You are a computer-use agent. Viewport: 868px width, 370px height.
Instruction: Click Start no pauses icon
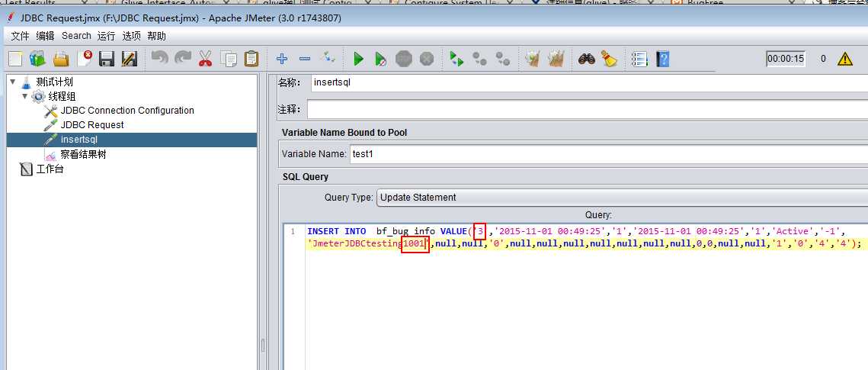pos(380,59)
